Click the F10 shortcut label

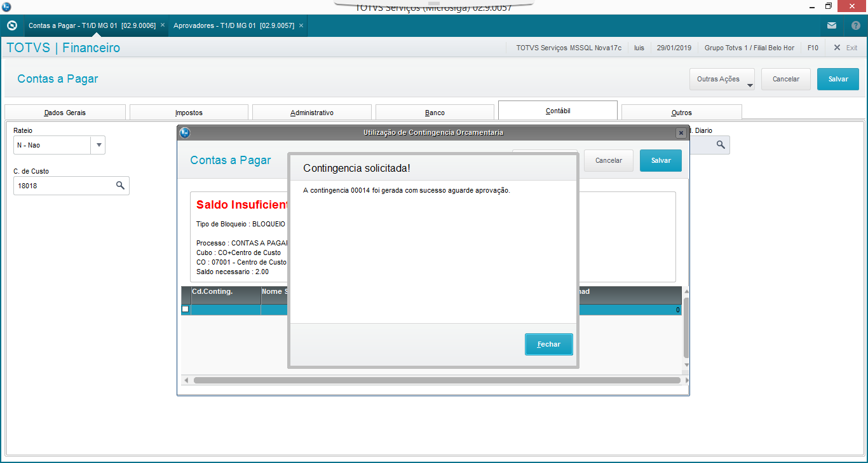[813, 48]
